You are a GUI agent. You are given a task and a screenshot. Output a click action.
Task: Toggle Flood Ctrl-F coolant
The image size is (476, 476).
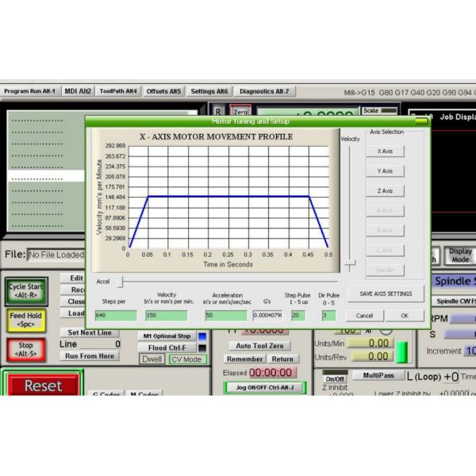point(168,347)
